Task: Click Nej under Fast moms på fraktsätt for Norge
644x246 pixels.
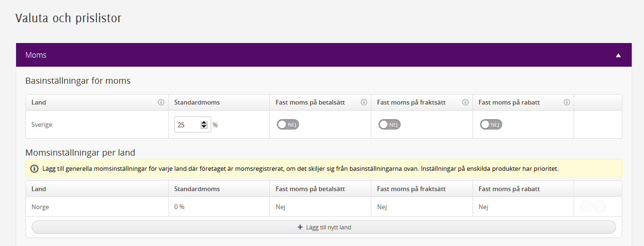Action: click(382, 207)
